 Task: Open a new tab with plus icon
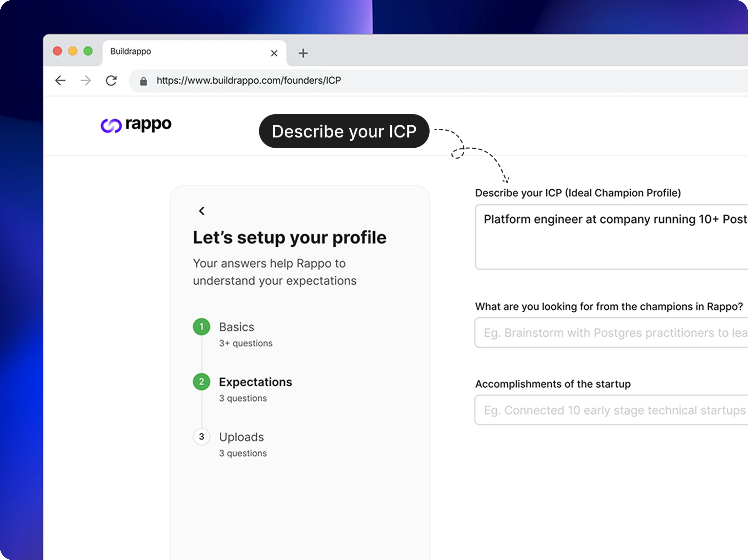[303, 53]
